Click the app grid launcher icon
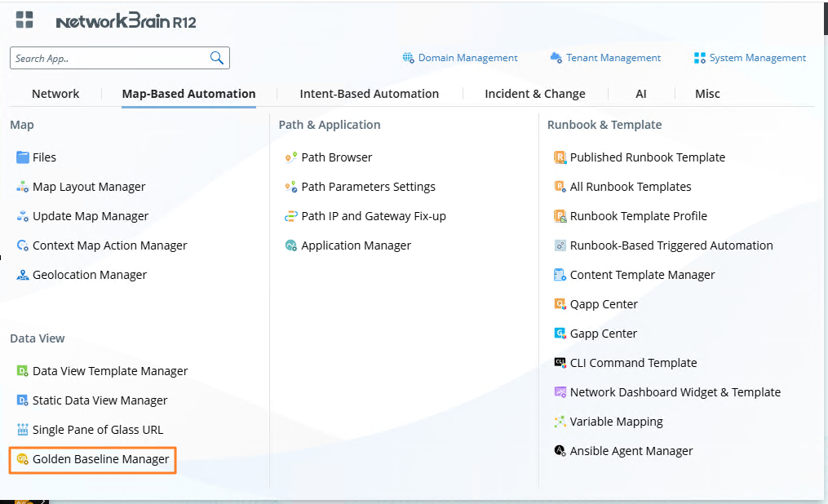Screen dimensions: 828x504 [24, 21]
